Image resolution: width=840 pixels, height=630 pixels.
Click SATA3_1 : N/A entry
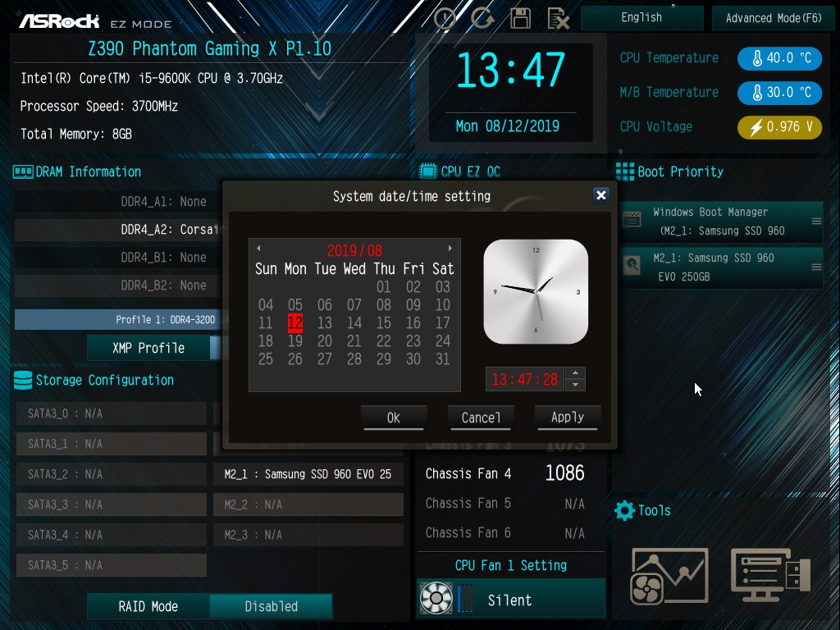pyautogui.click(x=112, y=444)
